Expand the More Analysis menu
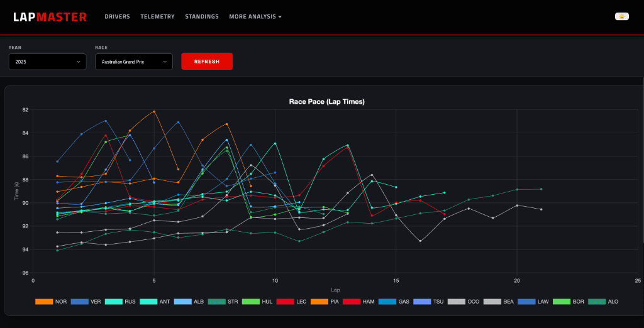The height and width of the screenshot is (328, 644). (255, 16)
